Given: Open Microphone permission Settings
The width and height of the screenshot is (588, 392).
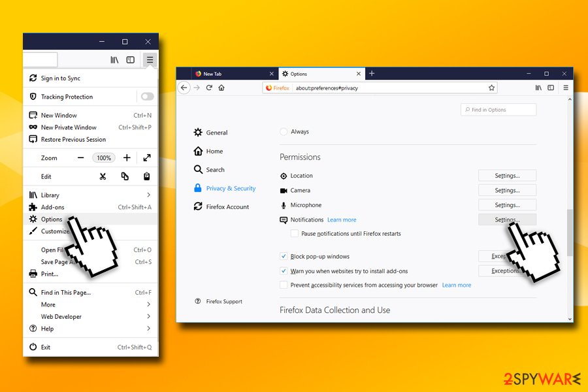Looking at the screenshot, I should click(507, 204).
